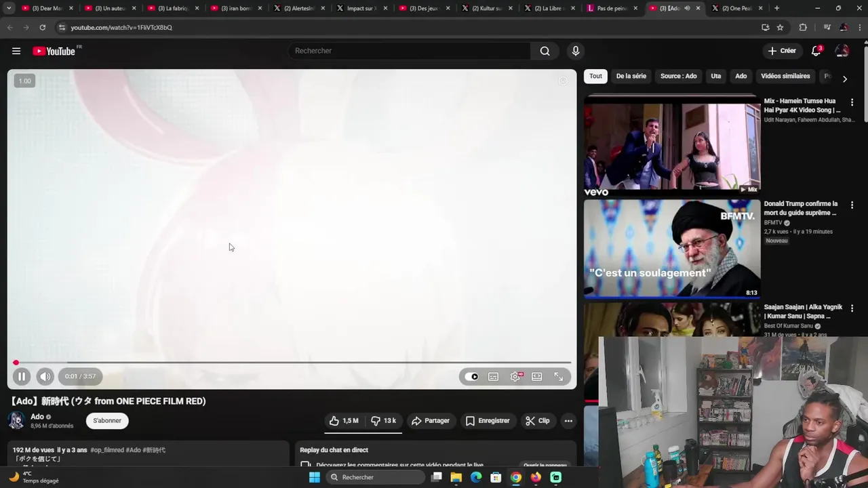868x488 pixels.
Task: Subscribe via S'abonner button
Action: point(107,421)
